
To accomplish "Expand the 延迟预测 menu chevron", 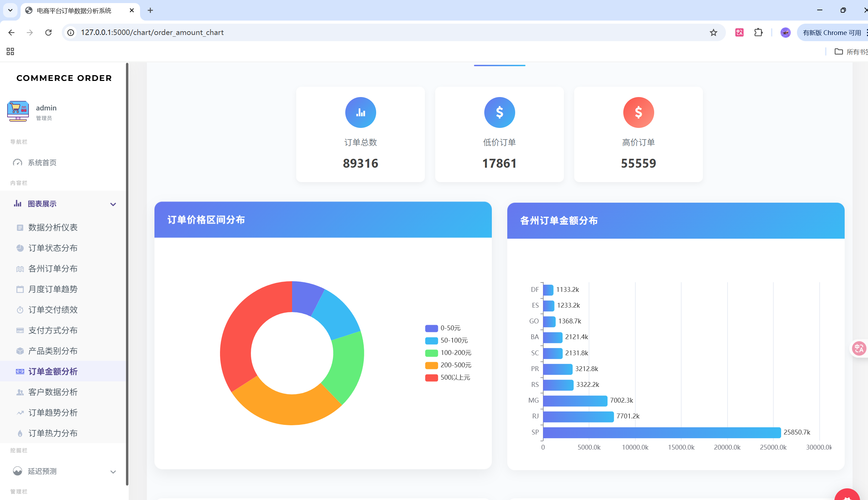I will [x=113, y=472].
